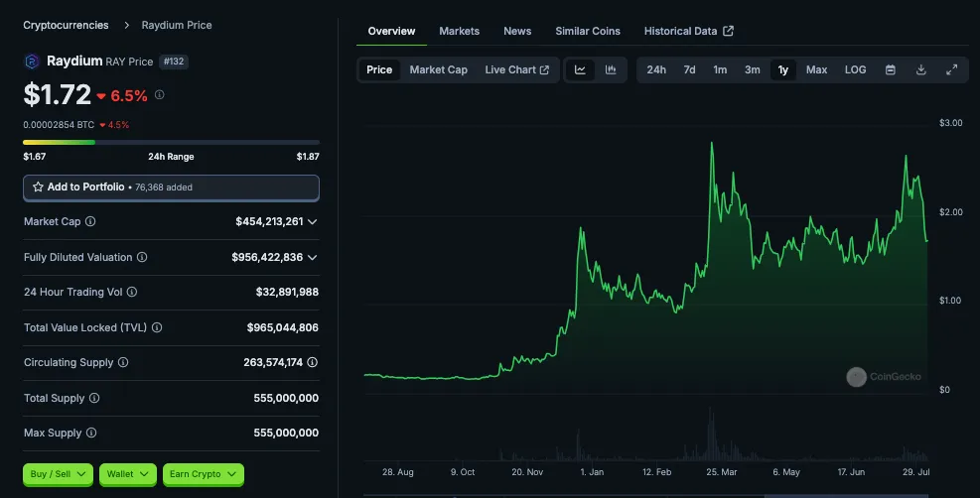Open the Overview tab

391,31
